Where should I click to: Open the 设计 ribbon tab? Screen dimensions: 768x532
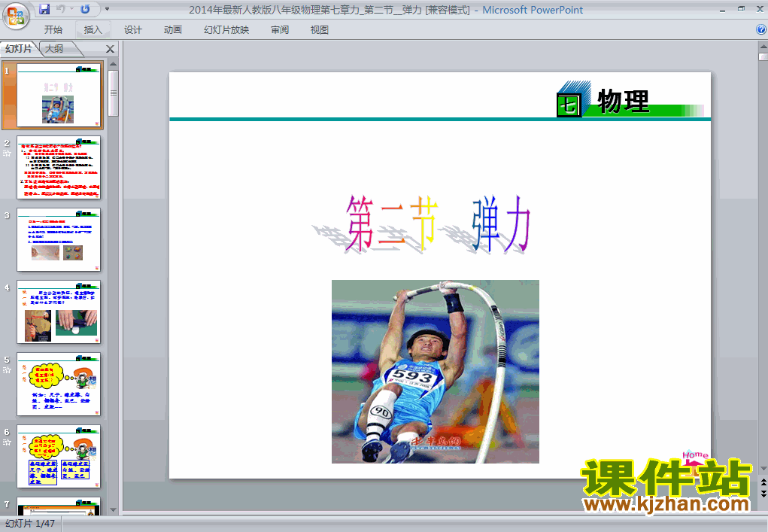pyautogui.click(x=132, y=30)
